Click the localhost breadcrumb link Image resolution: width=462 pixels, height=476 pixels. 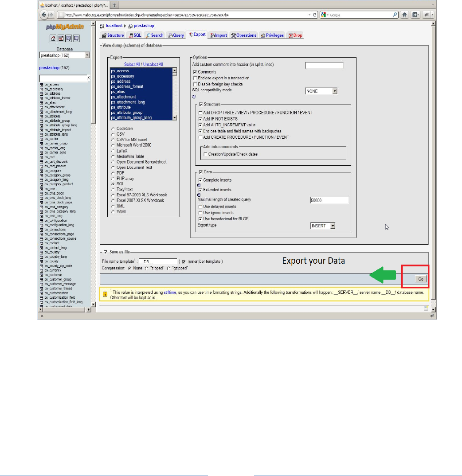click(114, 26)
